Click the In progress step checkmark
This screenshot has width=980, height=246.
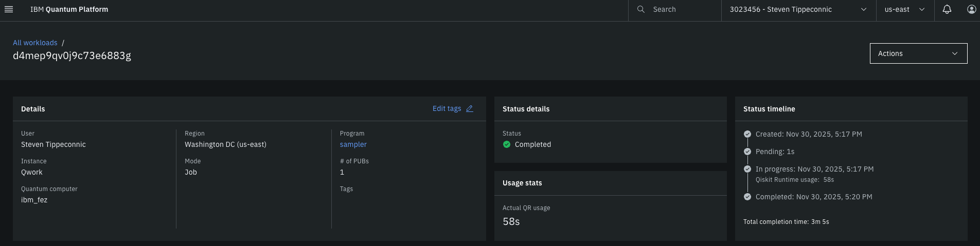click(747, 169)
